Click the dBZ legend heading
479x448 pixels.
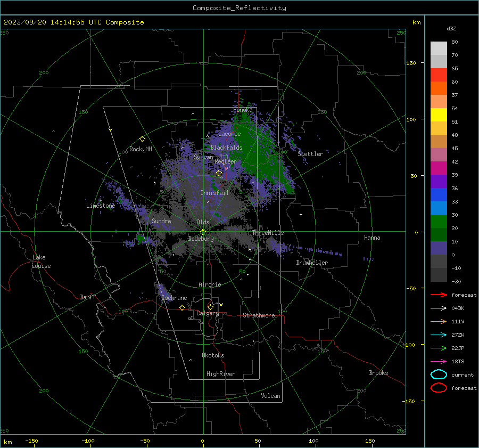[451, 28]
